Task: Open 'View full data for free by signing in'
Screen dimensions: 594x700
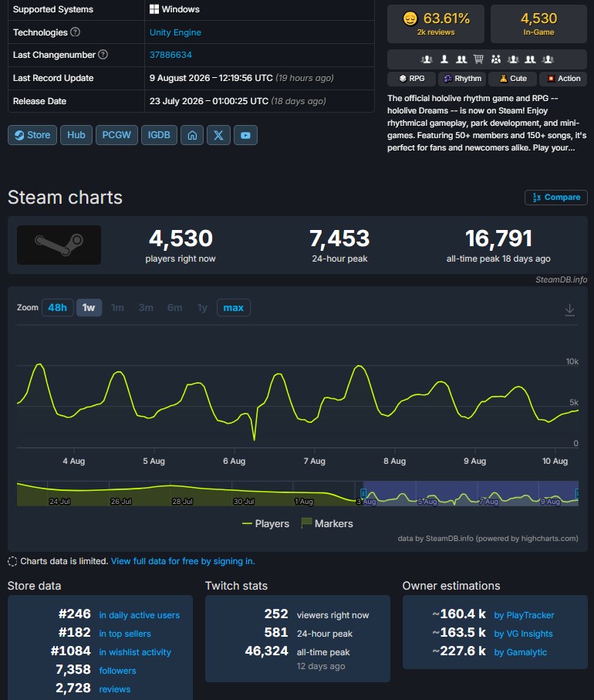Action: (x=183, y=561)
